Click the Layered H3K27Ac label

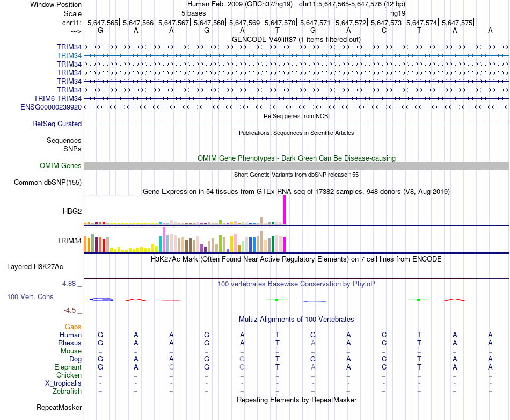35,267
